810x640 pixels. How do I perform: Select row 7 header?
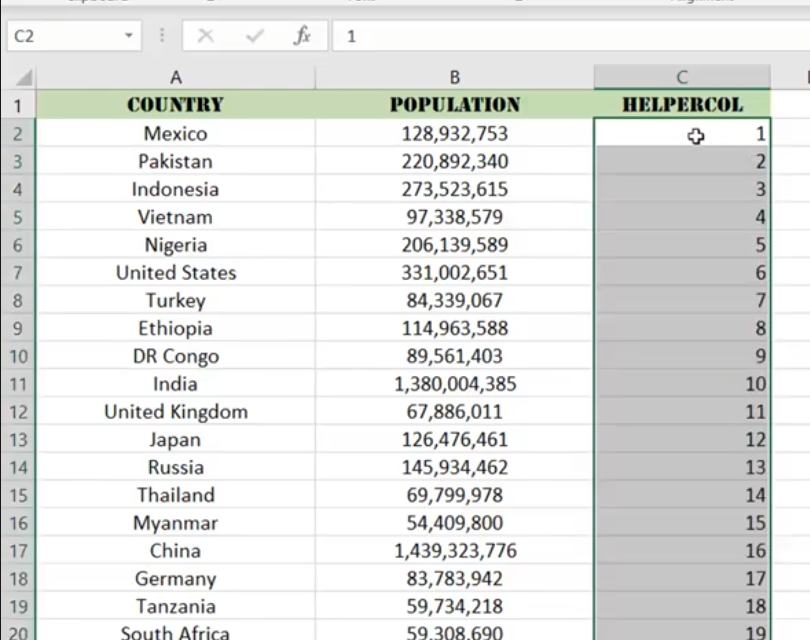[x=18, y=272]
